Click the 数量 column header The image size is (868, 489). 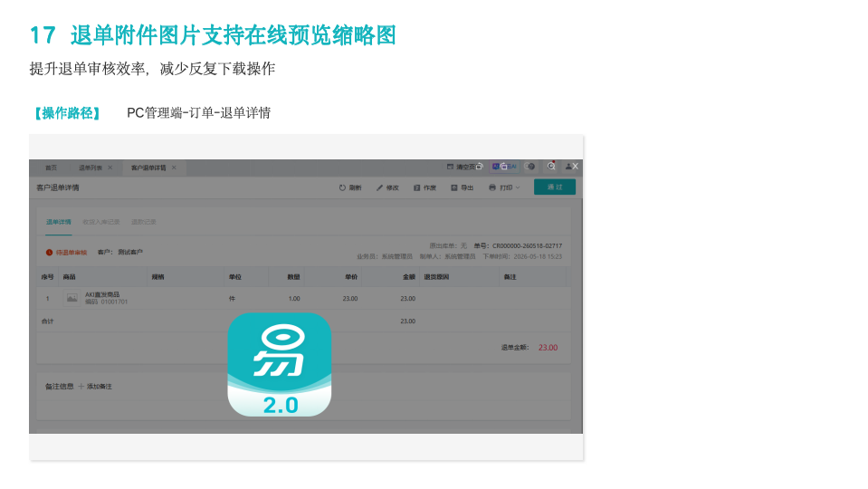[x=293, y=277]
